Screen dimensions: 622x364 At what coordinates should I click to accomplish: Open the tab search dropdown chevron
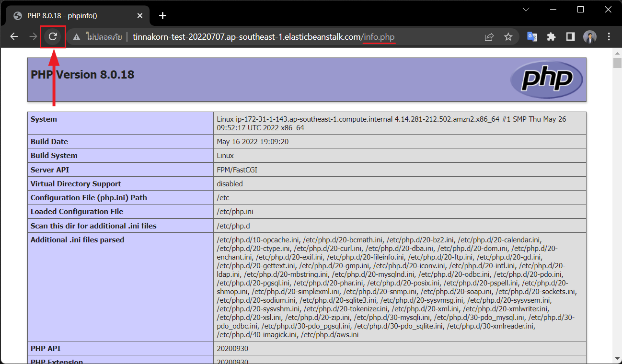526,10
